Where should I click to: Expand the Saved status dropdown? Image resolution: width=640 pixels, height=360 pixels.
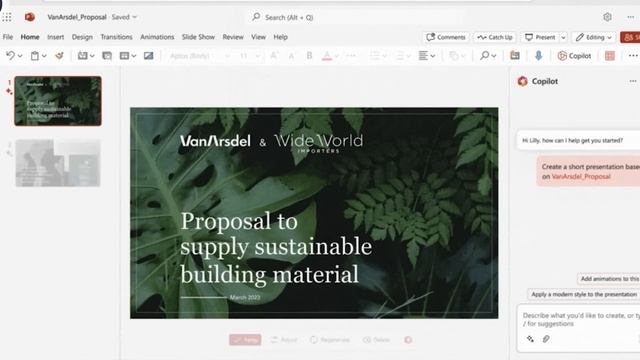pyautogui.click(x=135, y=17)
